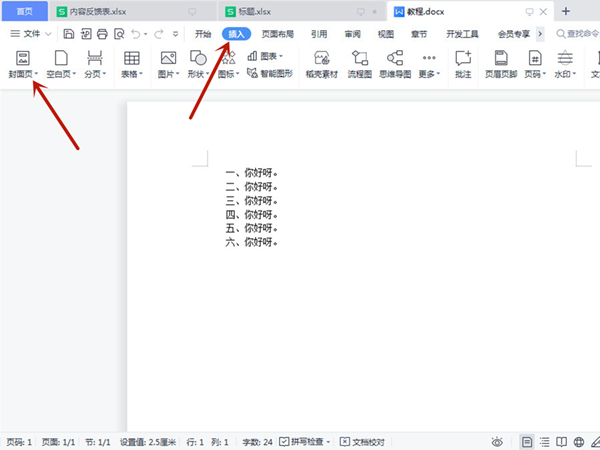Open the 审阅 ribbon tab
Viewport: 600px width, 450px height.
coord(352,34)
